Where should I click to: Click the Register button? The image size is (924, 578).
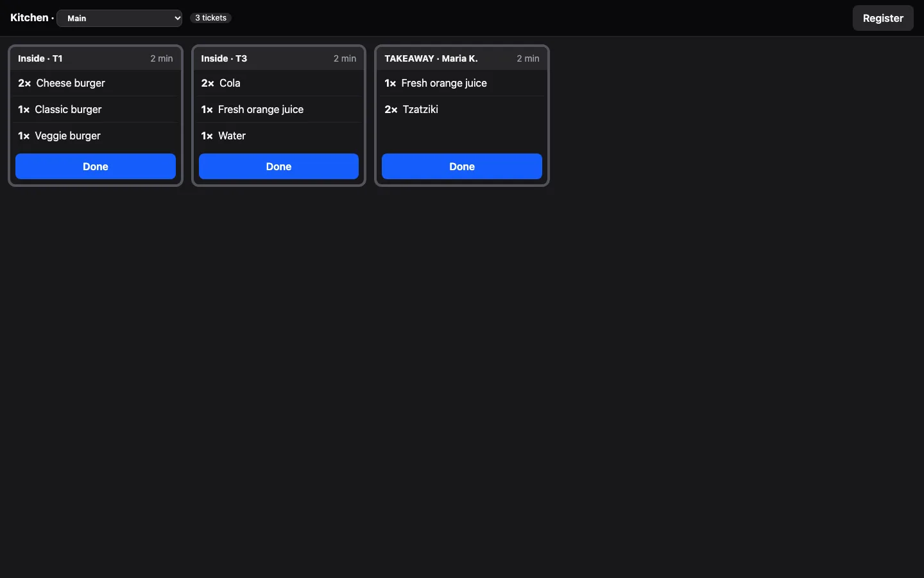[x=883, y=18]
